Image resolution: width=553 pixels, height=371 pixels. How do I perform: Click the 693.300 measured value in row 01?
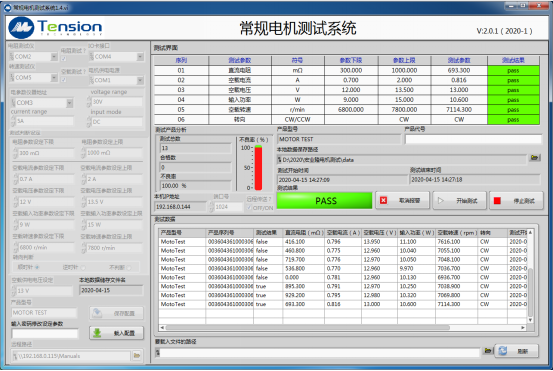[x=459, y=71]
